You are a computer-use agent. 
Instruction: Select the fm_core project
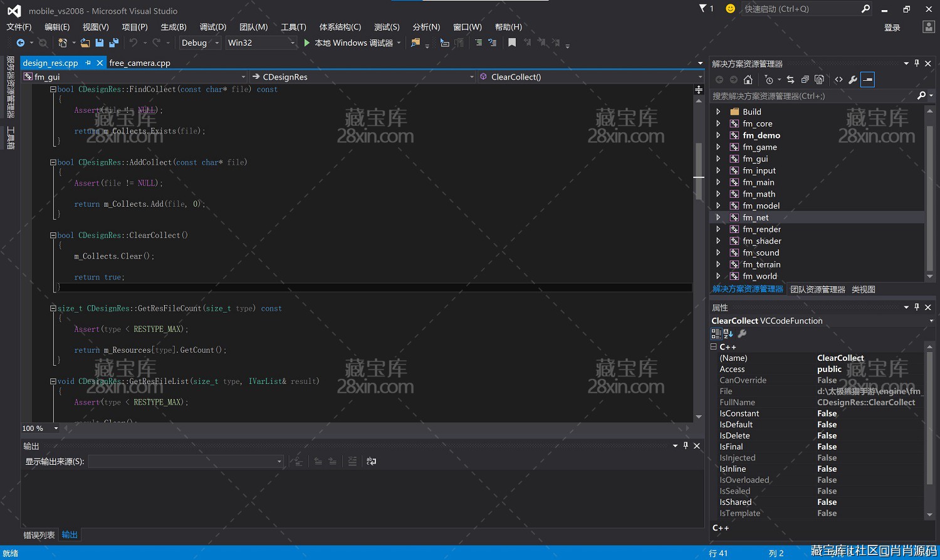coord(758,123)
